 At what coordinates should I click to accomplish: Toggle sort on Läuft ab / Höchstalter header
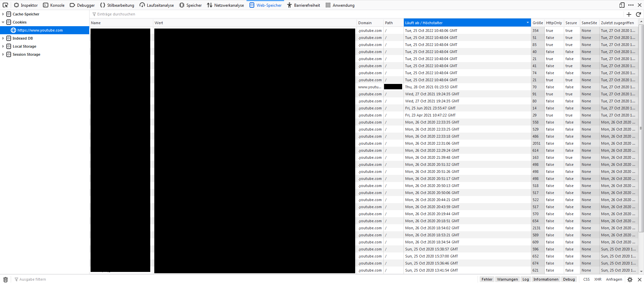coord(467,23)
